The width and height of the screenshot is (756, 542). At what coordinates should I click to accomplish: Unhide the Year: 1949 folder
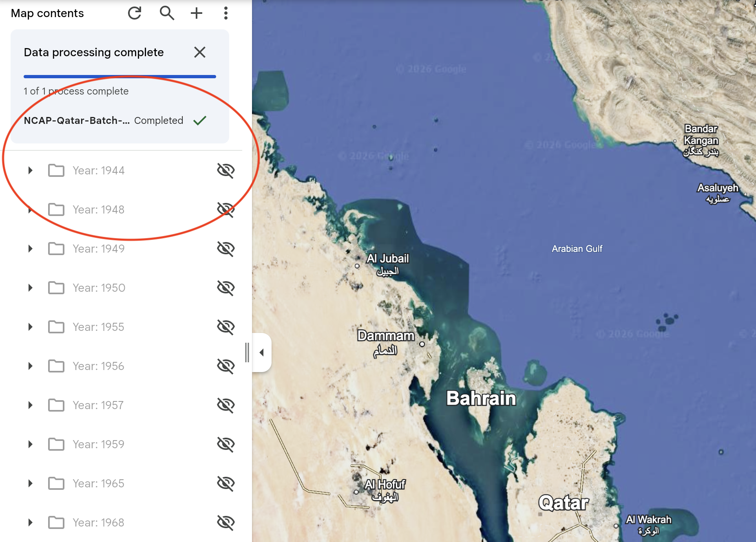[225, 249]
